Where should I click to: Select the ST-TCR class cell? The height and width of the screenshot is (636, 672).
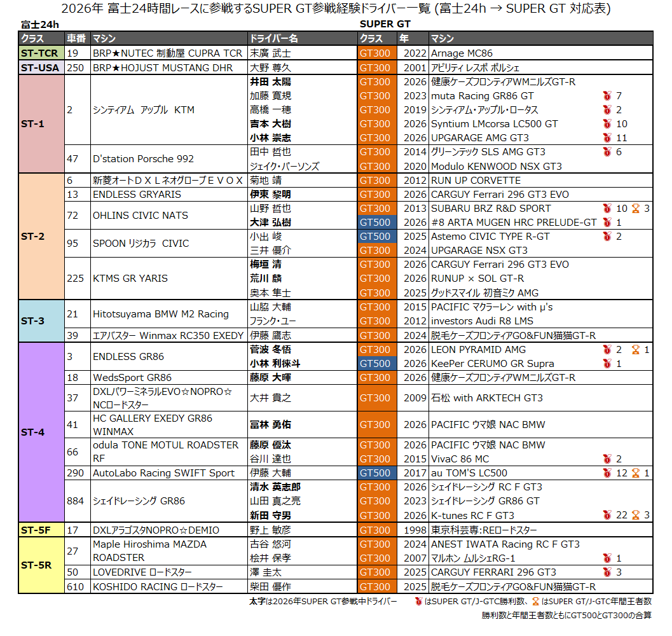point(41,53)
